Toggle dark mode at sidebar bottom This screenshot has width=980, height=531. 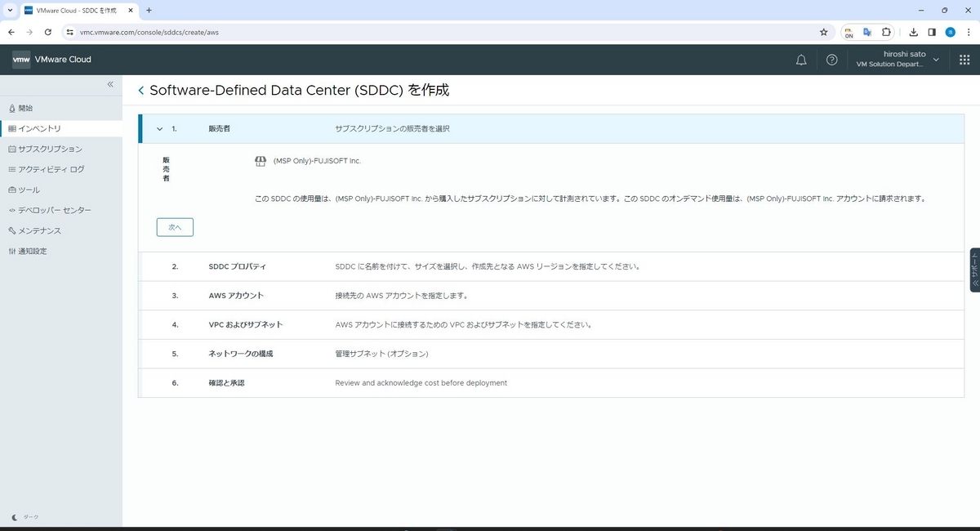click(25, 517)
